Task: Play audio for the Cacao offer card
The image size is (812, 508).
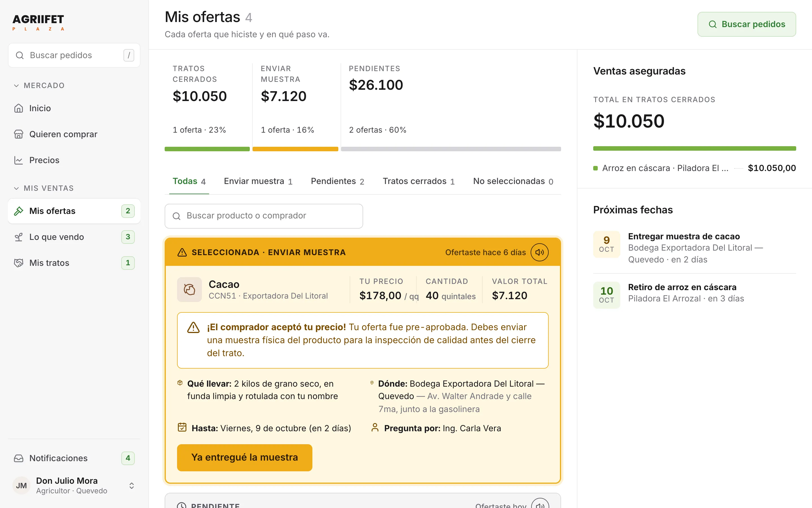Action: pos(540,252)
